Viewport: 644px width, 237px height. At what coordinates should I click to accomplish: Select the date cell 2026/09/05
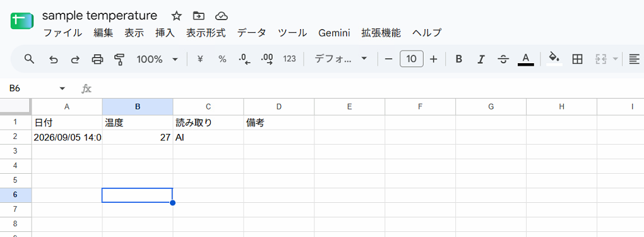click(67, 137)
